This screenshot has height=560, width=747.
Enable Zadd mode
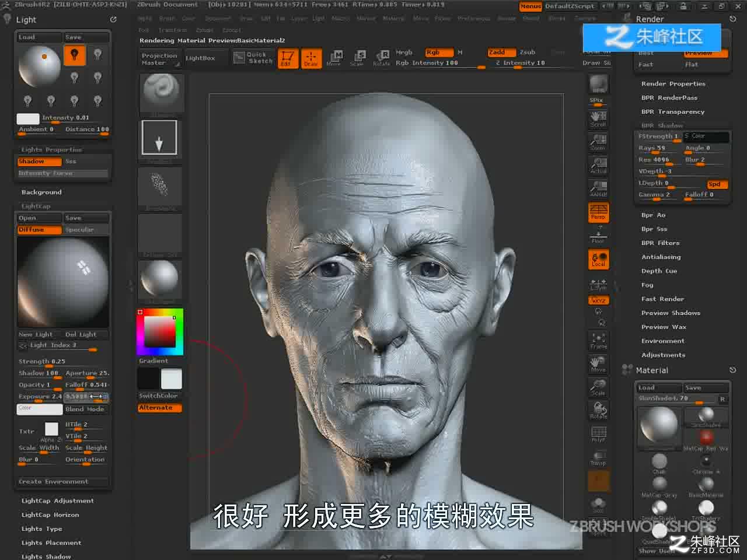point(501,52)
